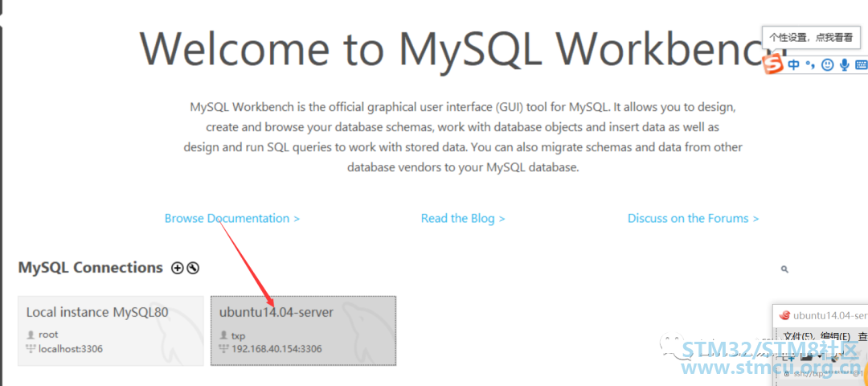The height and width of the screenshot is (386, 868).
Task: Expand the open-session folder dropdown arrow
Action: click(x=818, y=355)
